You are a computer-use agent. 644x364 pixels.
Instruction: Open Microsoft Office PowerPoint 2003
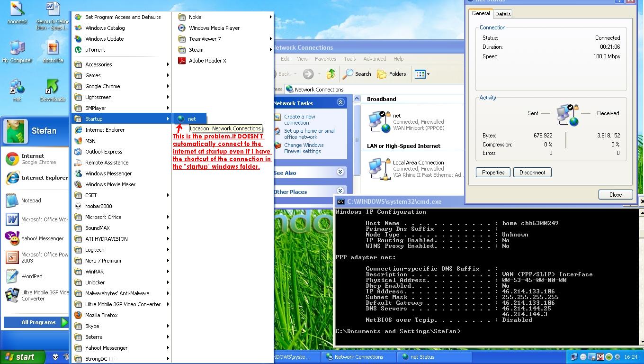36,257
